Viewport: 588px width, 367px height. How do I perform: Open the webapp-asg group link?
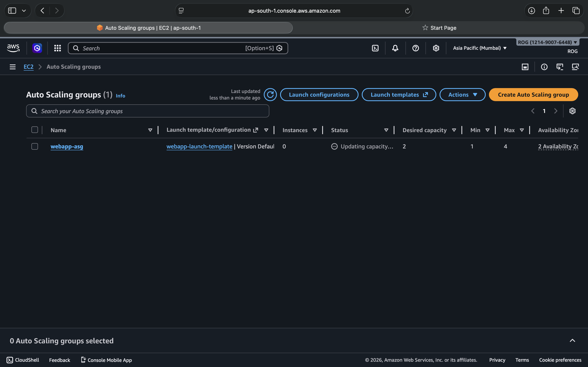[x=67, y=146]
